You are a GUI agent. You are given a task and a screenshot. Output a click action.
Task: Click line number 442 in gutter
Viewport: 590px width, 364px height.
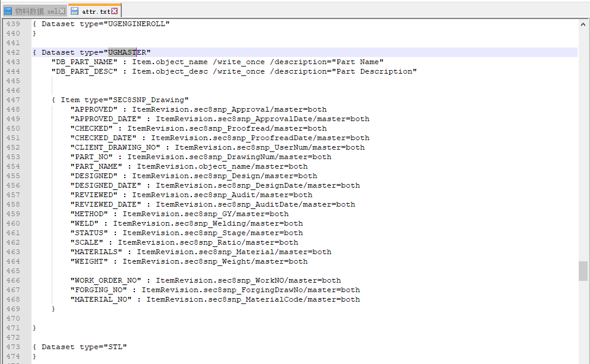pos(13,52)
